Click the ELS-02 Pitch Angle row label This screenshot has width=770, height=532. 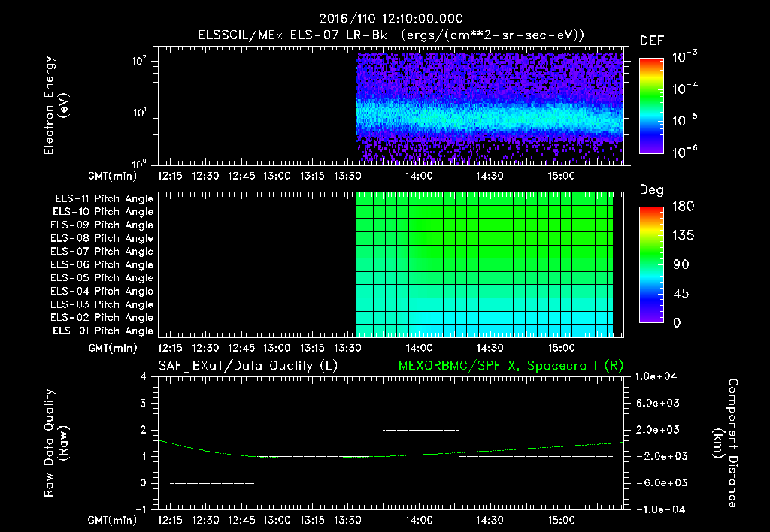click(x=102, y=318)
